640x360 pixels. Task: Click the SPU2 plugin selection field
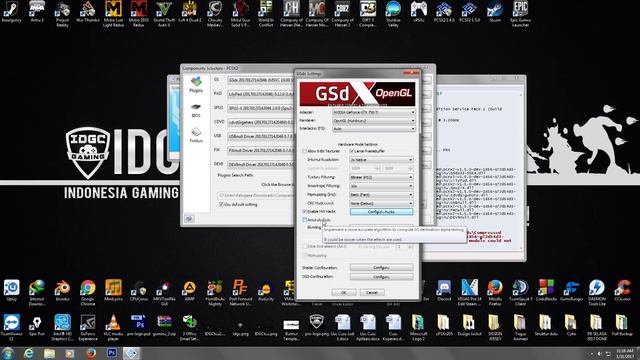pos(261,108)
